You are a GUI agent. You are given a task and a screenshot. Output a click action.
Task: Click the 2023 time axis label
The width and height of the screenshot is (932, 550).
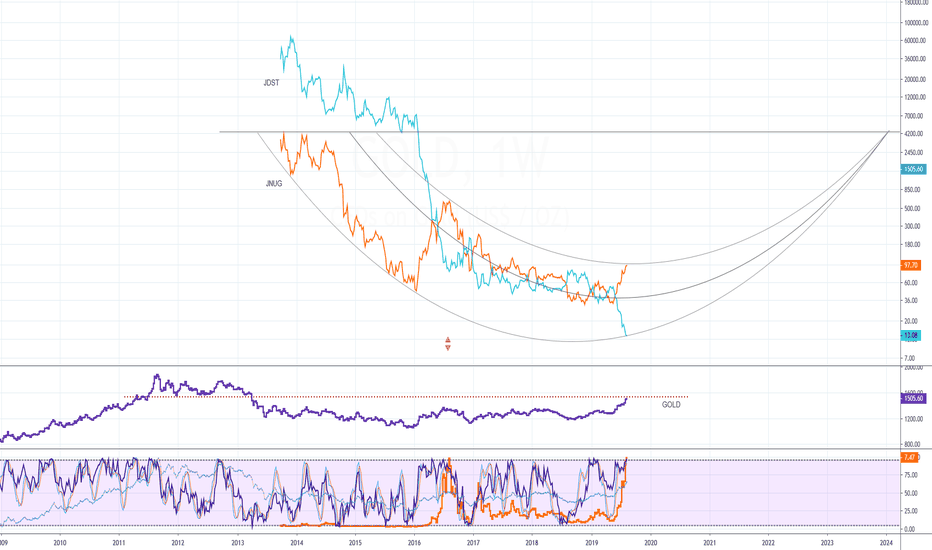(x=827, y=543)
